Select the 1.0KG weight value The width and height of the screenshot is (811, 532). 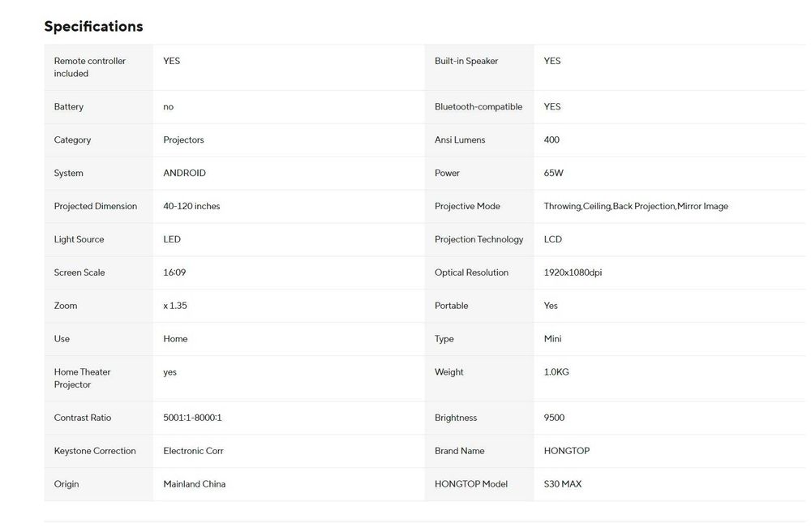click(556, 372)
